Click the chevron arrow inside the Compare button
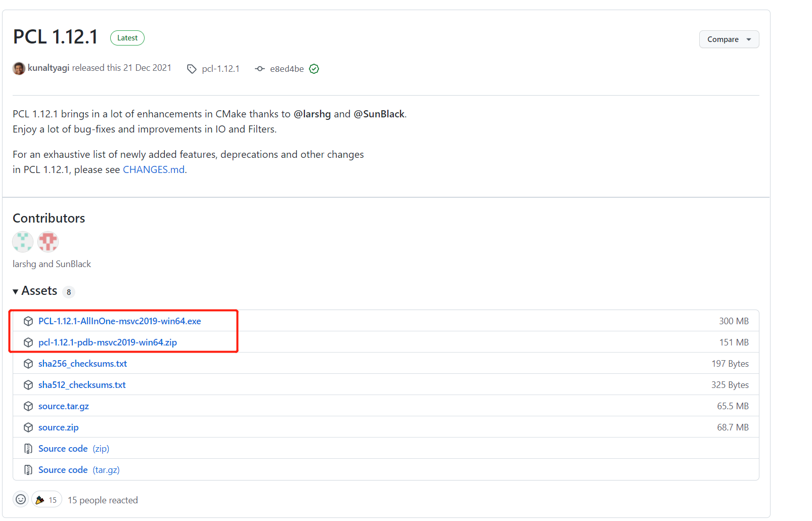The width and height of the screenshot is (812, 521). [x=748, y=39]
